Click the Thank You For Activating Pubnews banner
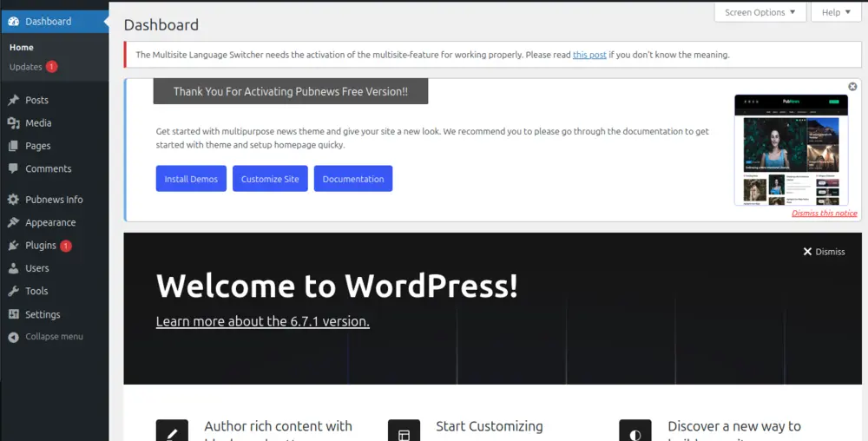868x441 pixels. coord(291,92)
